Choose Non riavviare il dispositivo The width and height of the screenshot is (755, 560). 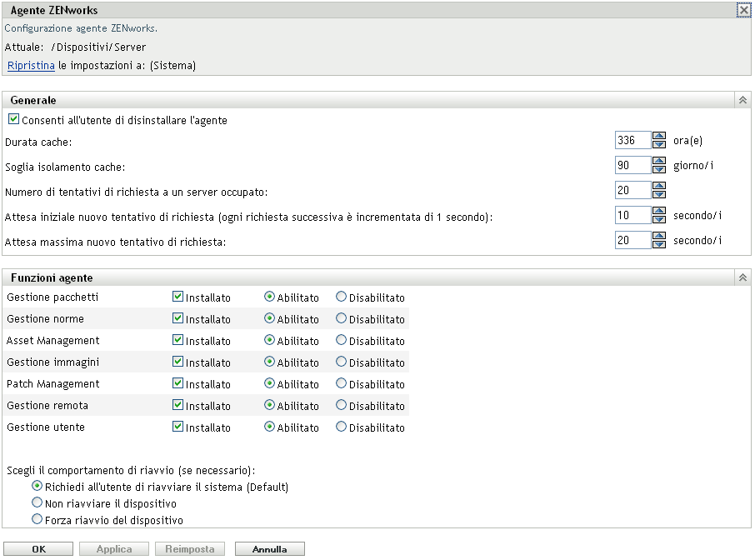coord(36,503)
